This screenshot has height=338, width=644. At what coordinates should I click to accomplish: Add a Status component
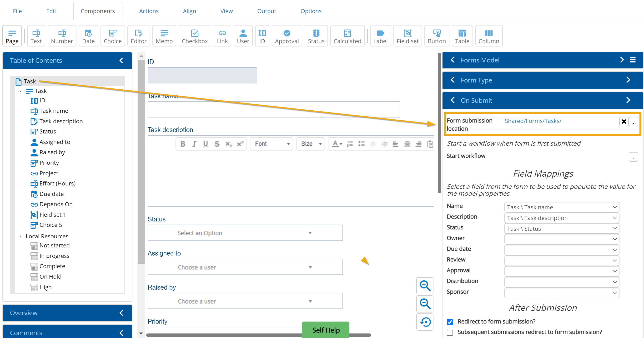tap(316, 36)
